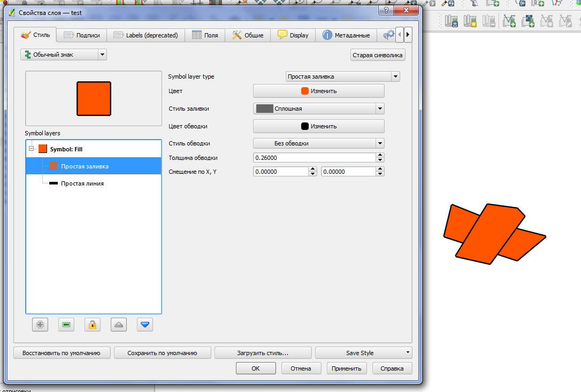Viewport: 581px width, 392px height.
Task: Collapse the Symbol: Fill tree entry
Action: 31,148
